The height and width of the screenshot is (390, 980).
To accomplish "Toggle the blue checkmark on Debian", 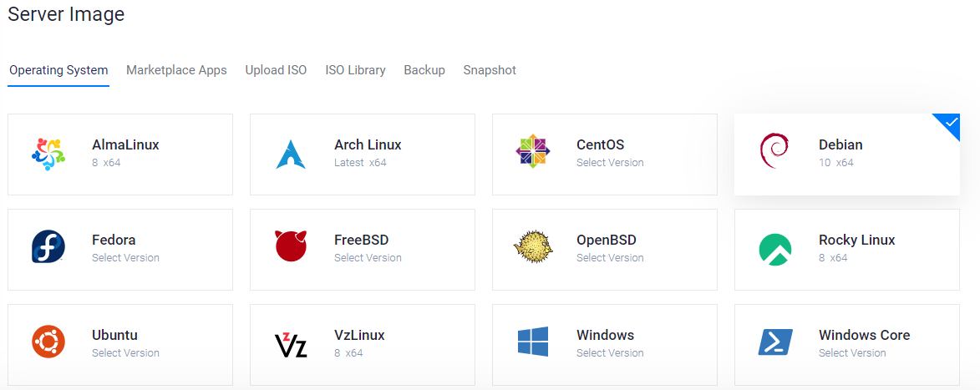I will click(x=949, y=124).
